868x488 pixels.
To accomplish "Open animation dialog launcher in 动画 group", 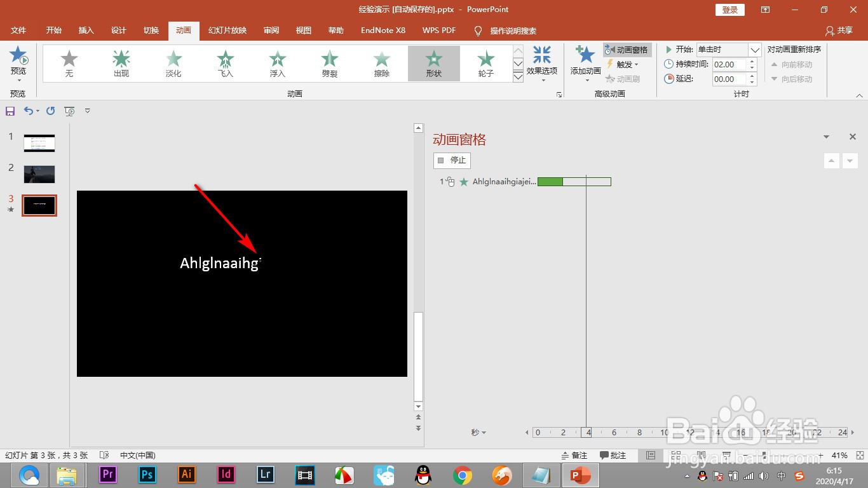I will 559,95.
